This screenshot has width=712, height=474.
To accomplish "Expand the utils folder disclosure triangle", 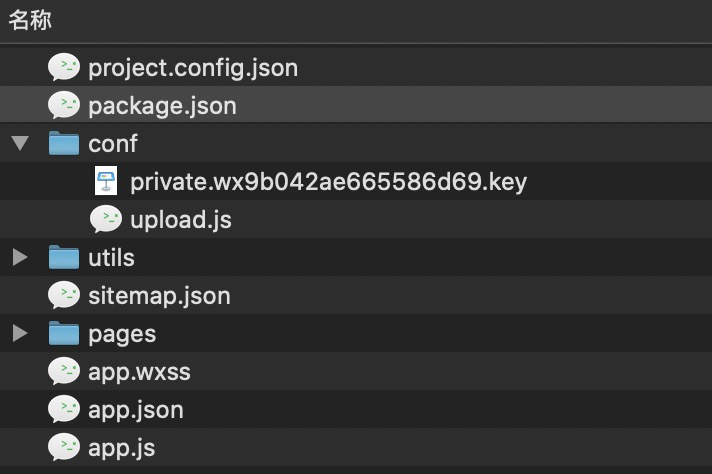I will pyautogui.click(x=20, y=257).
